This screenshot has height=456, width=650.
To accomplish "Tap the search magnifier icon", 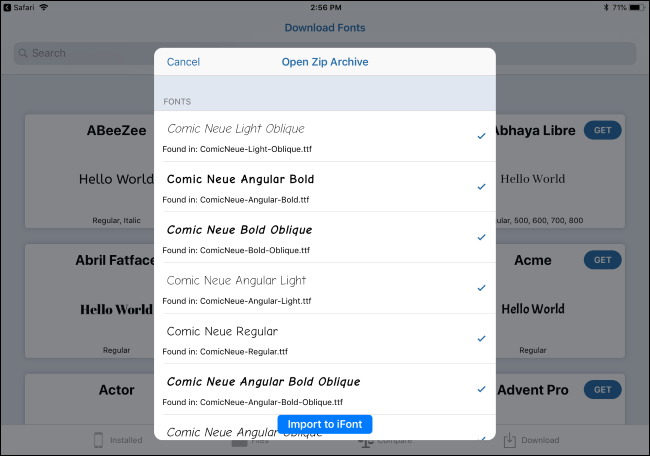I will coord(24,53).
